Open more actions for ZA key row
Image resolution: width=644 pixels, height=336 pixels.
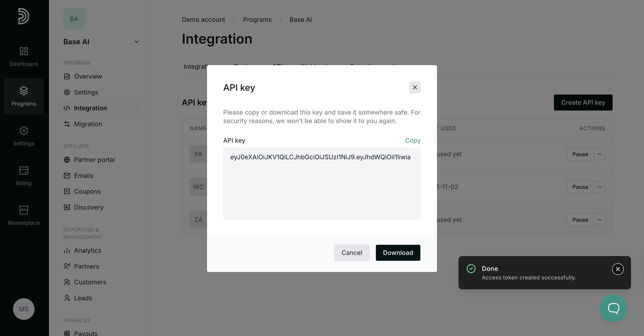[x=599, y=219]
